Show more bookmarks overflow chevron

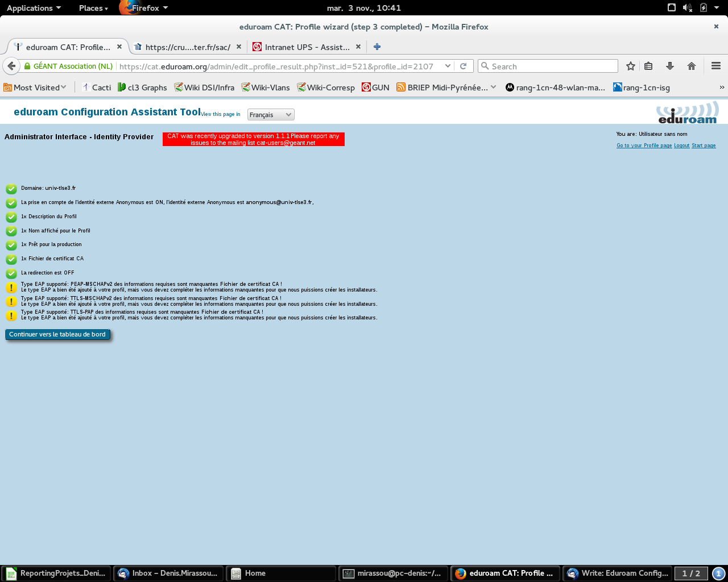click(x=722, y=87)
